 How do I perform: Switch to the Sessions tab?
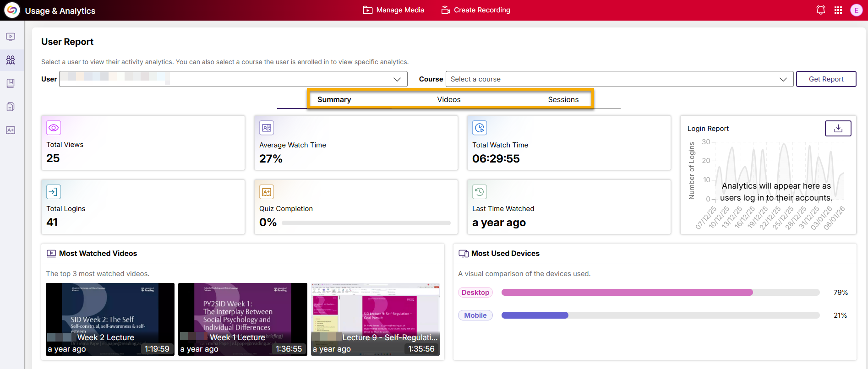pyautogui.click(x=563, y=100)
